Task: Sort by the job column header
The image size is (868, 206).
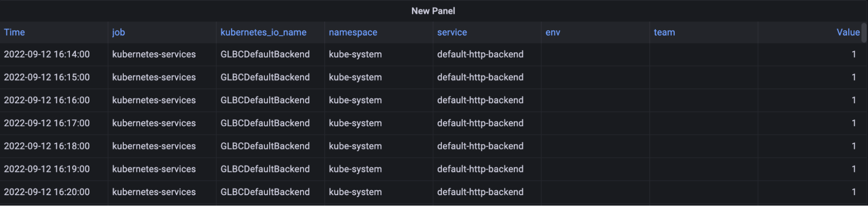Action: tap(118, 32)
